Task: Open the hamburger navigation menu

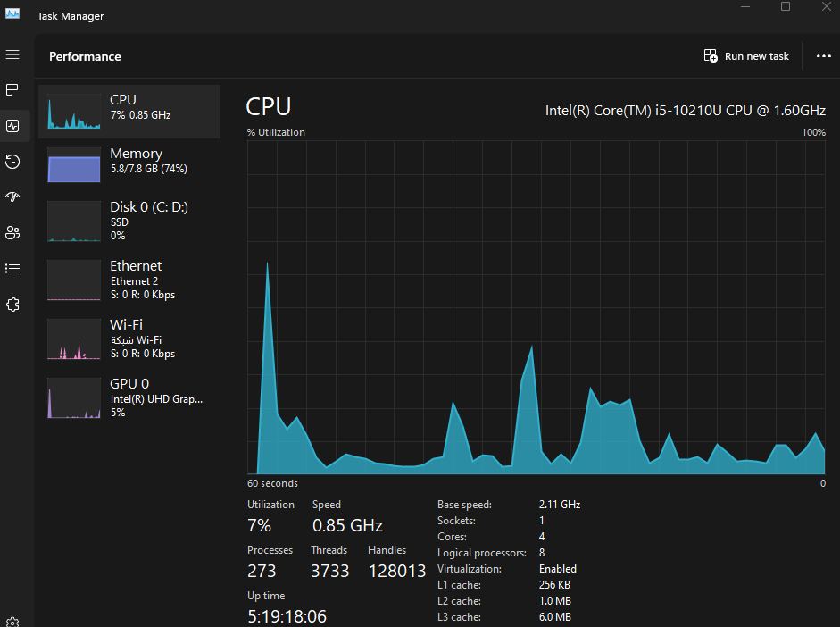Action: pyautogui.click(x=12, y=54)
